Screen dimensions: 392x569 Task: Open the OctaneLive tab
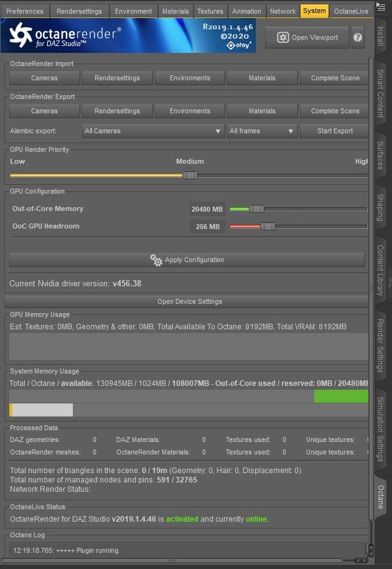(x=351, y=11)
